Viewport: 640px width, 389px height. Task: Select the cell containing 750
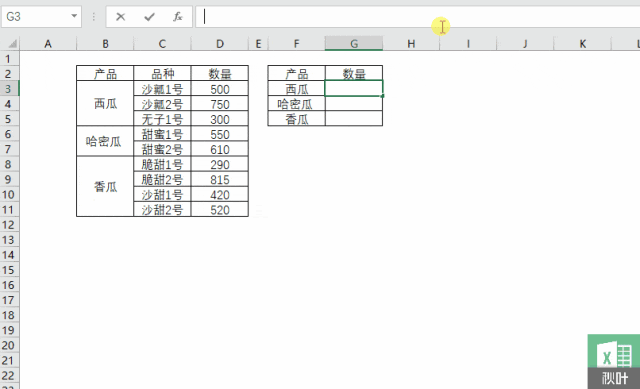(x=220, y=104)
